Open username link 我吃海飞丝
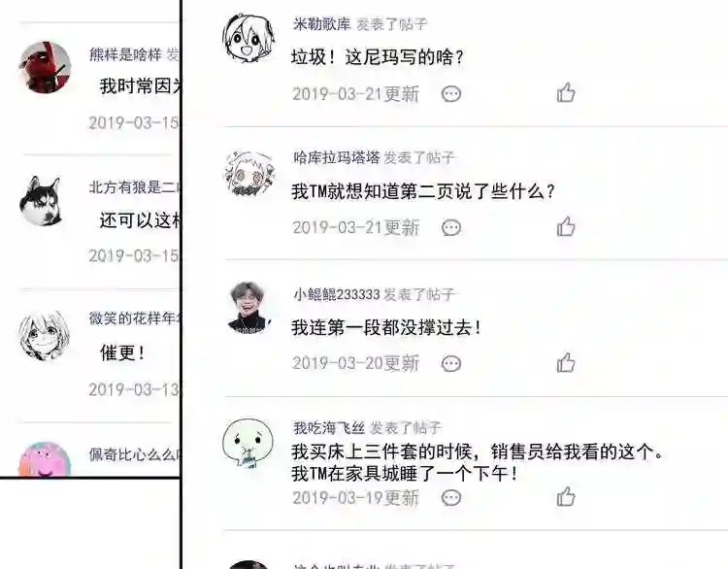This screenshot has height=569, width=728. [329, 428]
